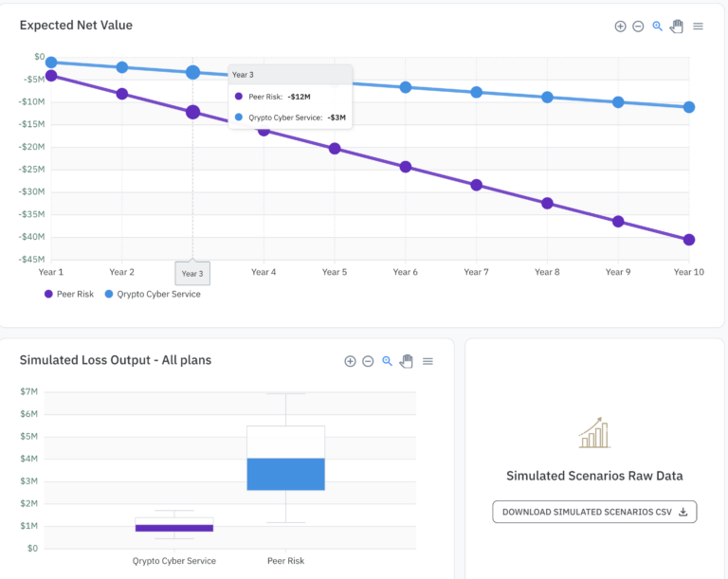Enable the pan hand tool on Expected Net Value

676,27
